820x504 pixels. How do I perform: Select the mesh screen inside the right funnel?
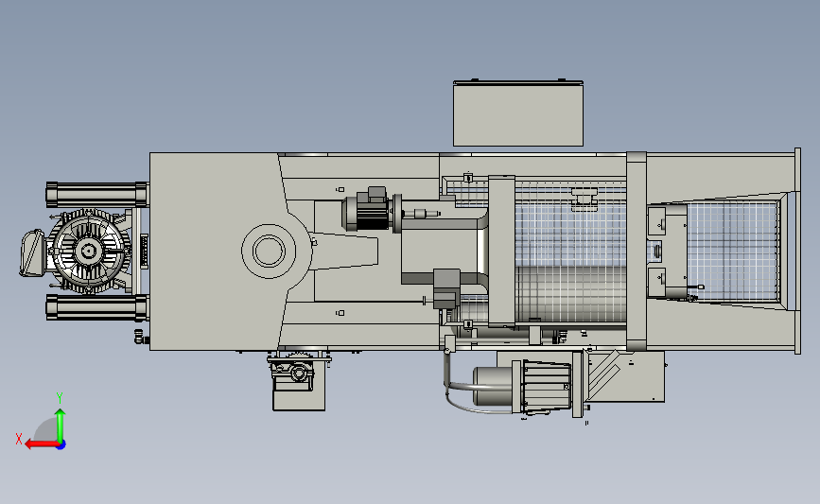732,251
